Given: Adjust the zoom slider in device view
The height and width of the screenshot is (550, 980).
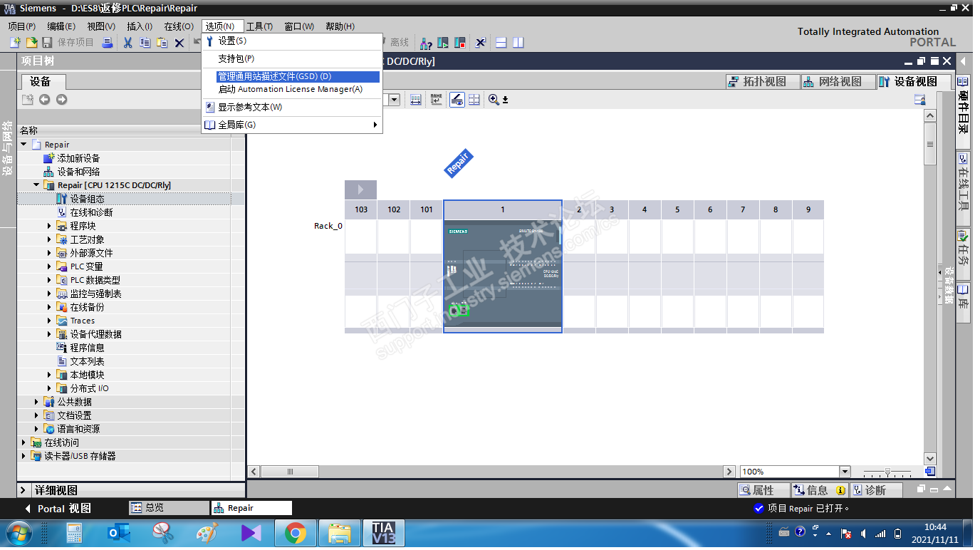Looking at the screenshot, I should click(x=887, y=472).
